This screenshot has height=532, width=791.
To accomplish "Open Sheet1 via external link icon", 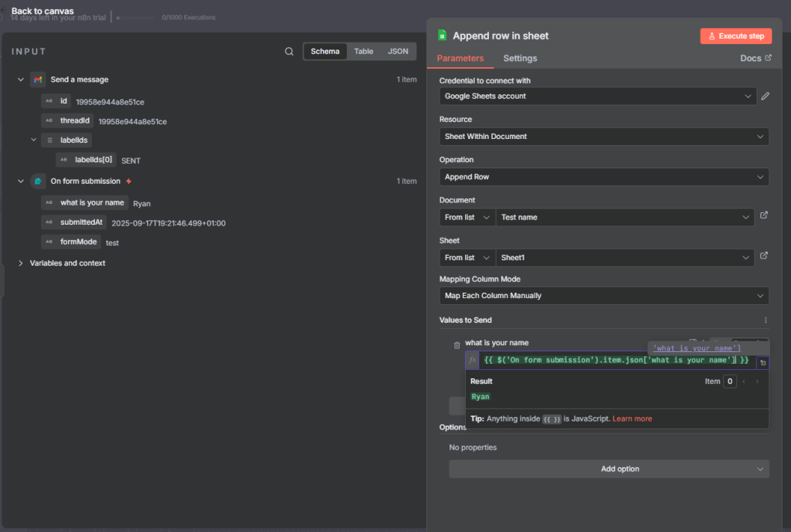I will click(x=764, y=256).
